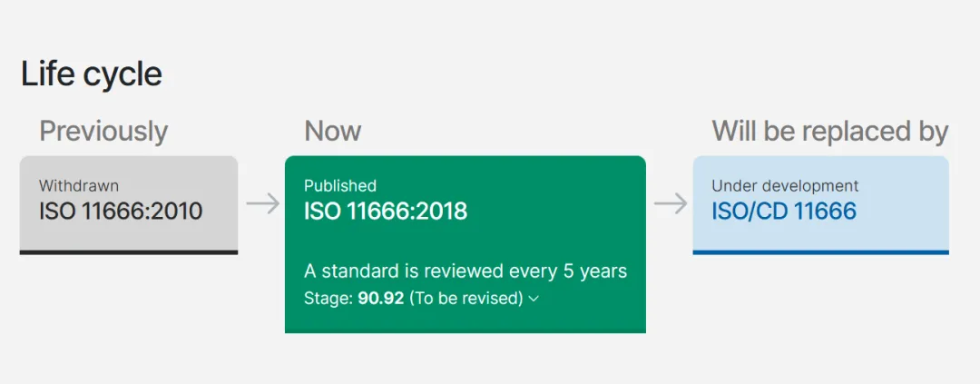Screen dimensions: 980x384
Task: Click the arrow between Previously and Now
Action: tap(262, 204)
